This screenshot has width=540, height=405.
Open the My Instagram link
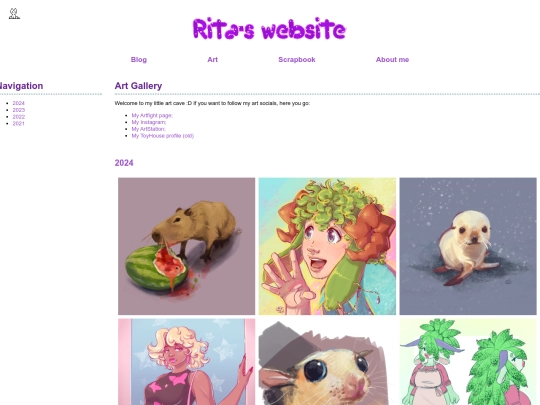(x=149, y=122)
